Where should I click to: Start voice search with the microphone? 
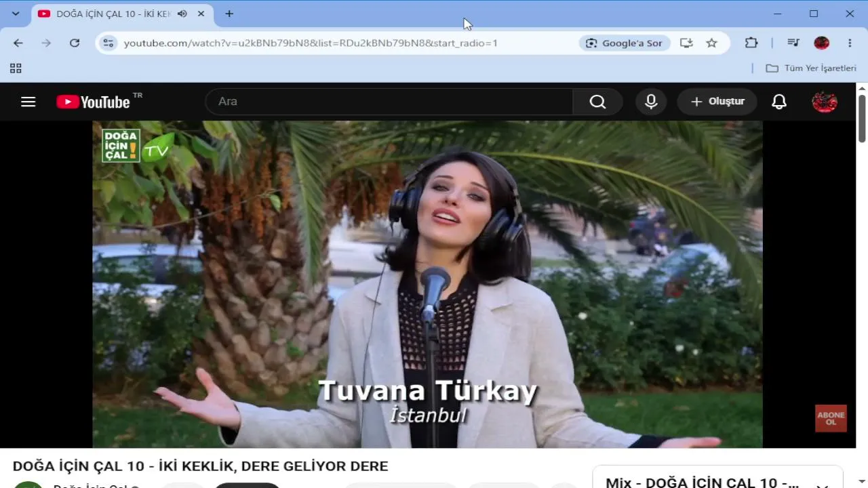tap(651, 102)
